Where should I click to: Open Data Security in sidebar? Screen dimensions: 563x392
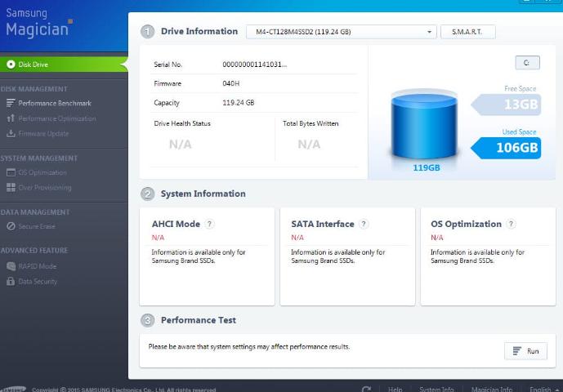(x=38, y=282)
